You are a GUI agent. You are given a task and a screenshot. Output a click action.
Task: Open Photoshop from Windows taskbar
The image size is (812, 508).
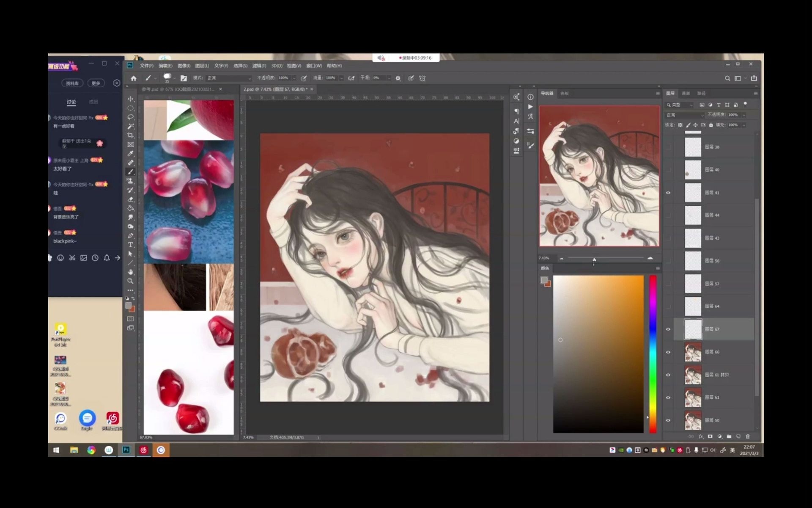(x=126, y=450)
